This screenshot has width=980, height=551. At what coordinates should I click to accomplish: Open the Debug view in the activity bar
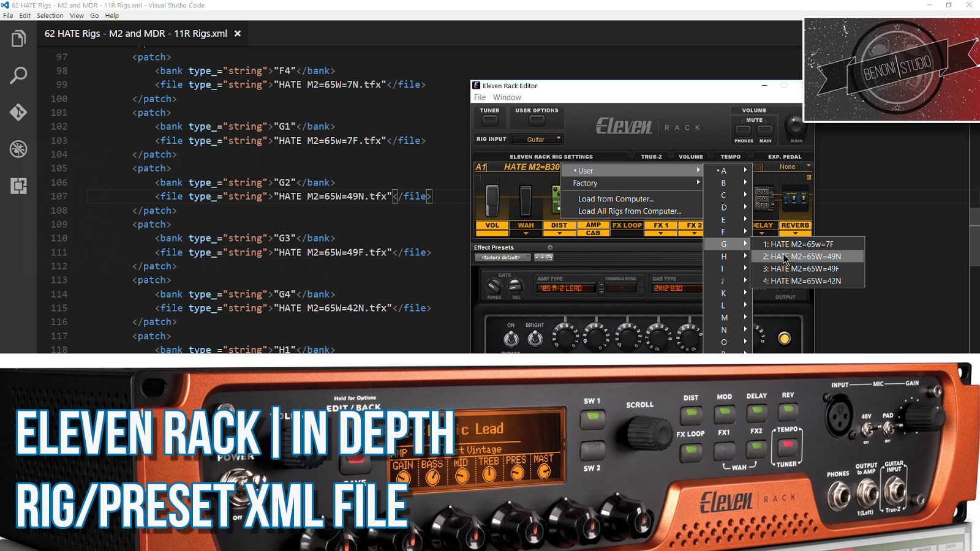[18, 149]
